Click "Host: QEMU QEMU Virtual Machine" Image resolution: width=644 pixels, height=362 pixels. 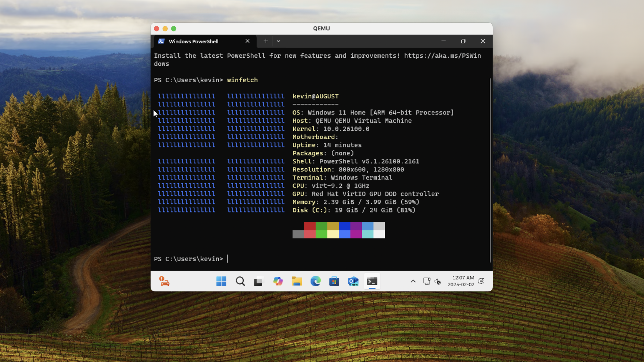[352, 121]
